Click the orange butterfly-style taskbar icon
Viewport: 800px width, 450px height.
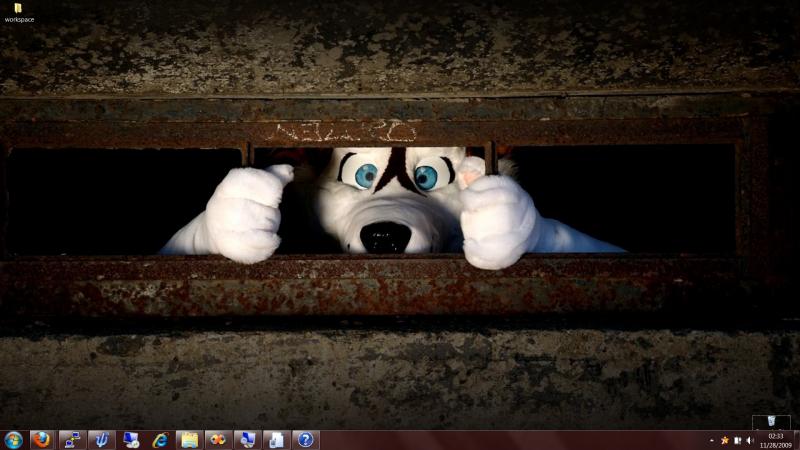(218, 440)
